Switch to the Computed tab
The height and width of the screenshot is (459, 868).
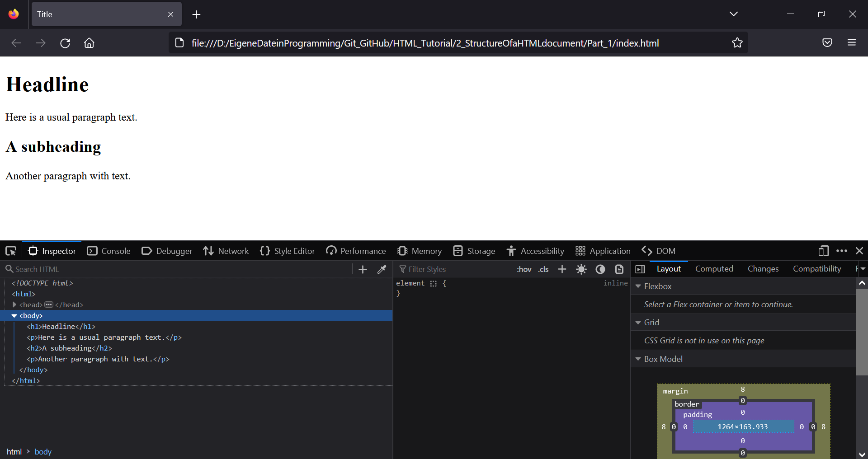(x=714, y=268)
